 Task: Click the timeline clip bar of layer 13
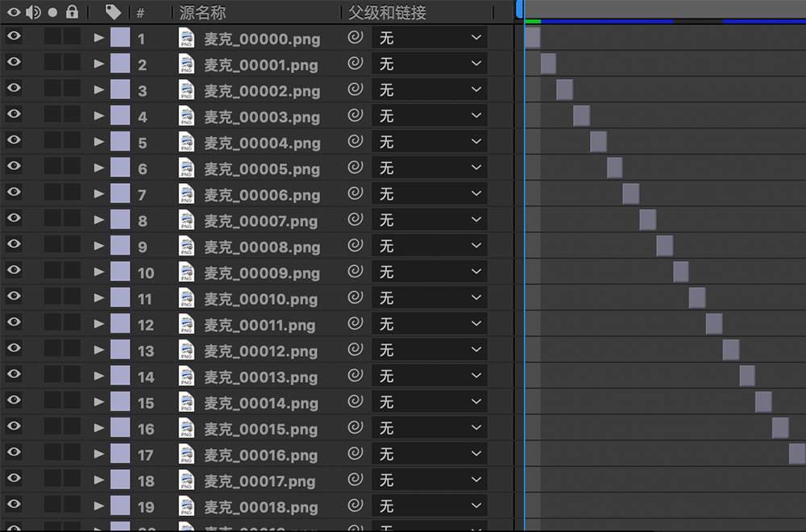pos(731,350)
